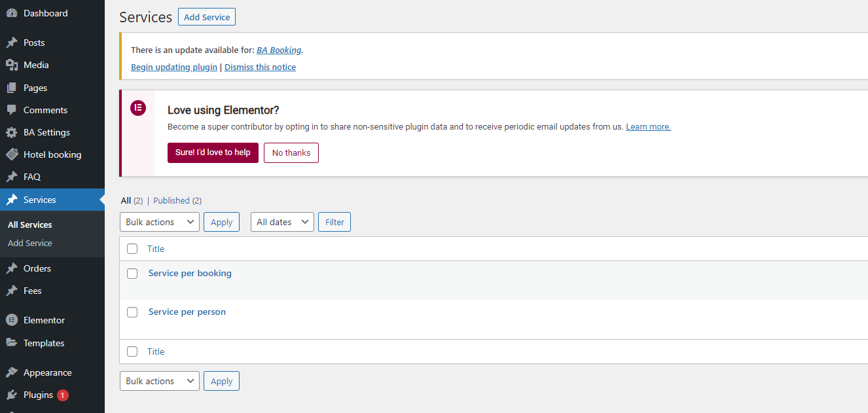Toggle select-all checkbox in table header
Image resolution: width=868 pixels, height=413 pixels.
[x=132, y=249]
